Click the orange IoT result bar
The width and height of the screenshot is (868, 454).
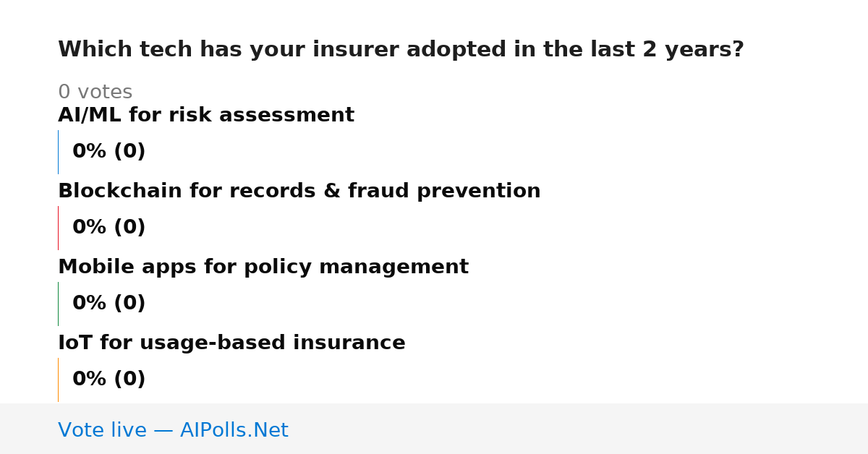(58, 380)
